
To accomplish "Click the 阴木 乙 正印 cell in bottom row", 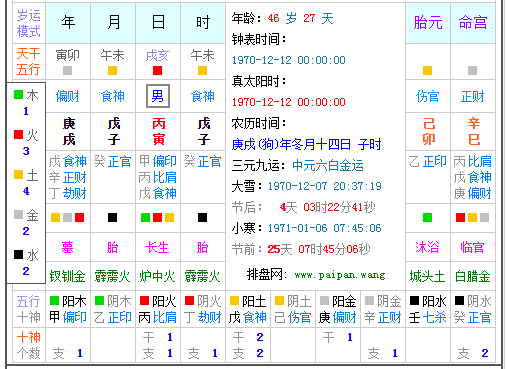I will 113,309.
